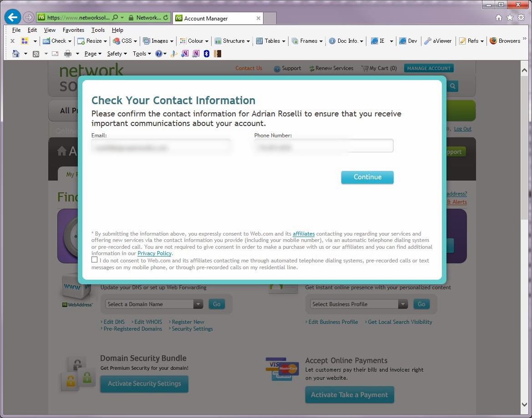Viewport: 532px width, 418px height.
Task: Open the Structure dropdown menu
Action: 233,40
